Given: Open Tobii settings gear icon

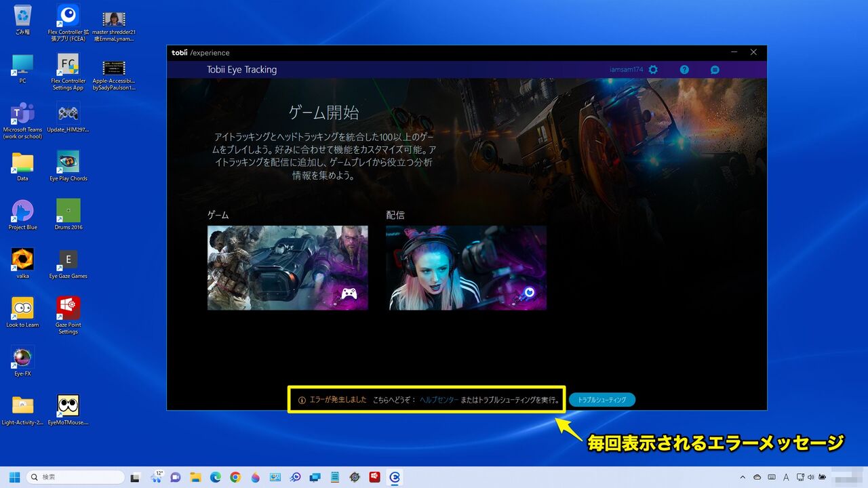Looking at the screenshot, I should (x=653, y=70).
